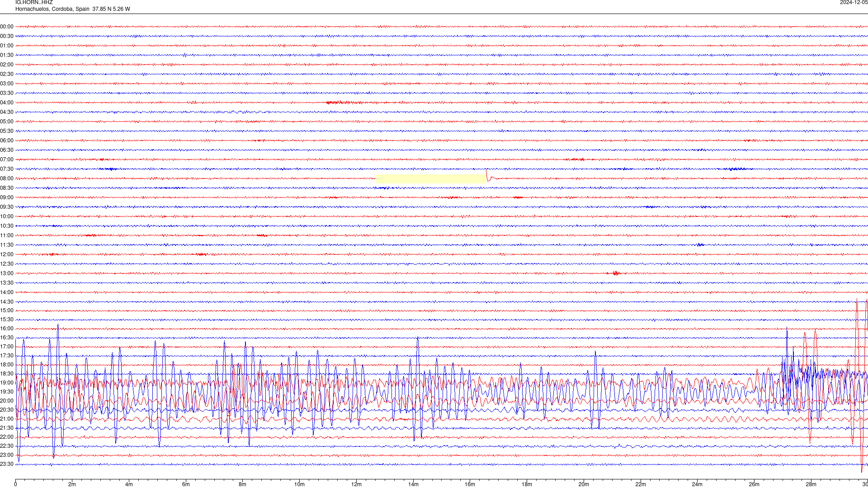Viewport: 868px width, 488px height.
Task: Pick the 13:30 row label
Action: [7, 283]
